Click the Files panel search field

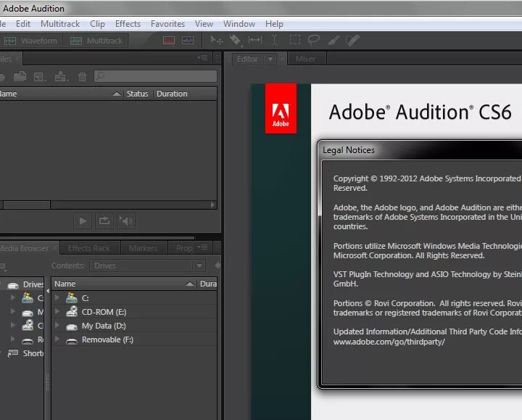click(x=156, y=76)
